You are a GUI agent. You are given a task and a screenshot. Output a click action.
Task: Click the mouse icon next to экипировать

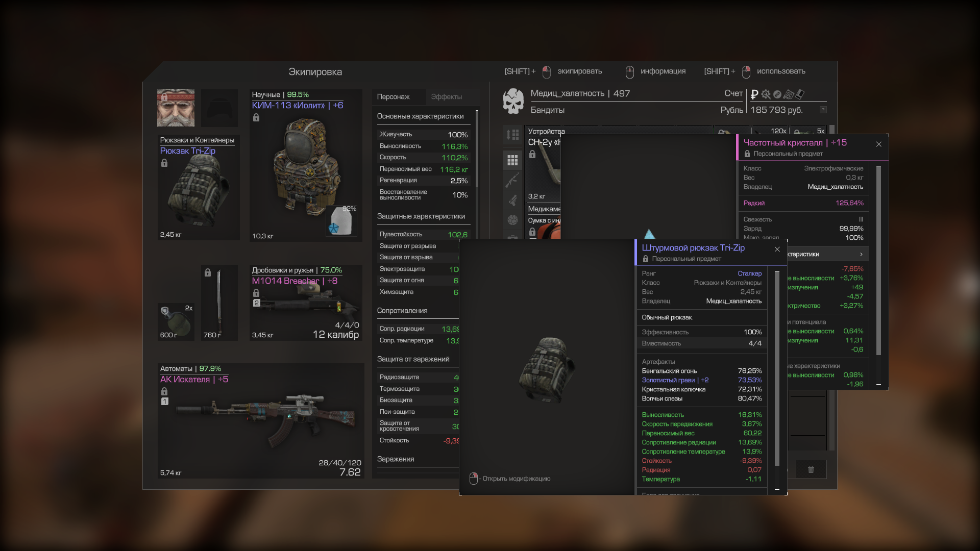coord(547,72)
